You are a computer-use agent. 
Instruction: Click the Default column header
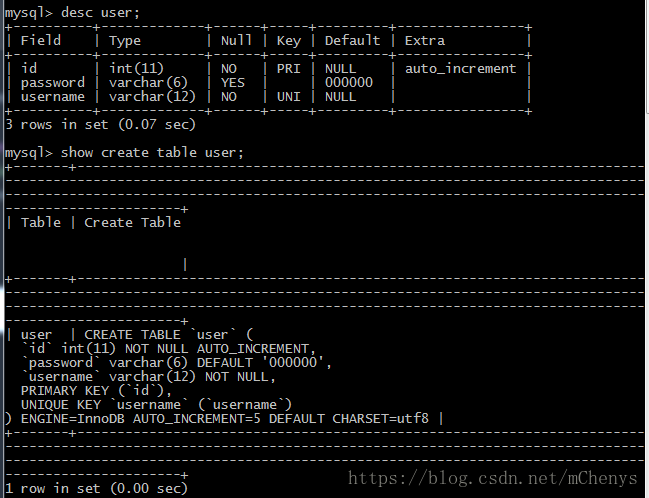pyautogui.click(x=352, y=41)
